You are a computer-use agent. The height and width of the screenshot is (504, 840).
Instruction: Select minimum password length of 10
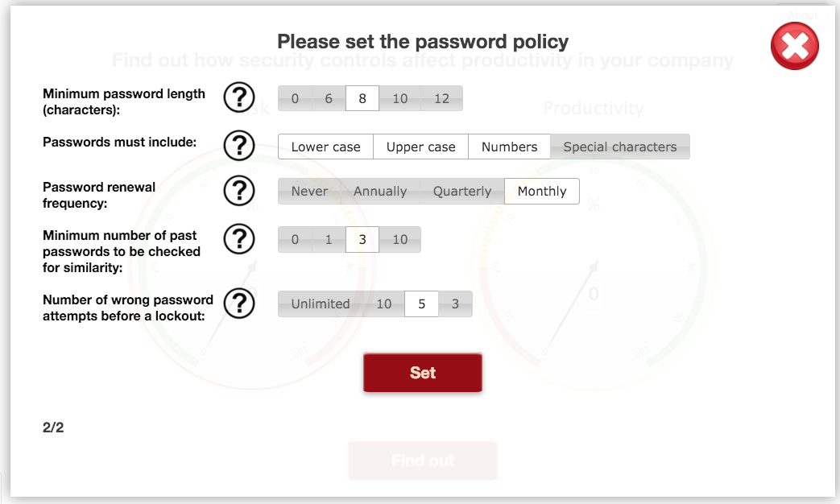coord(399,98)
